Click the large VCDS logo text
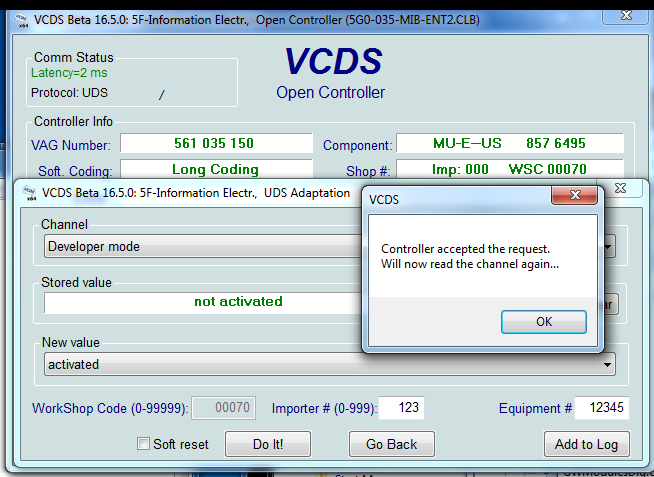The height and width of the screenshot is (477, 654). 333,61
